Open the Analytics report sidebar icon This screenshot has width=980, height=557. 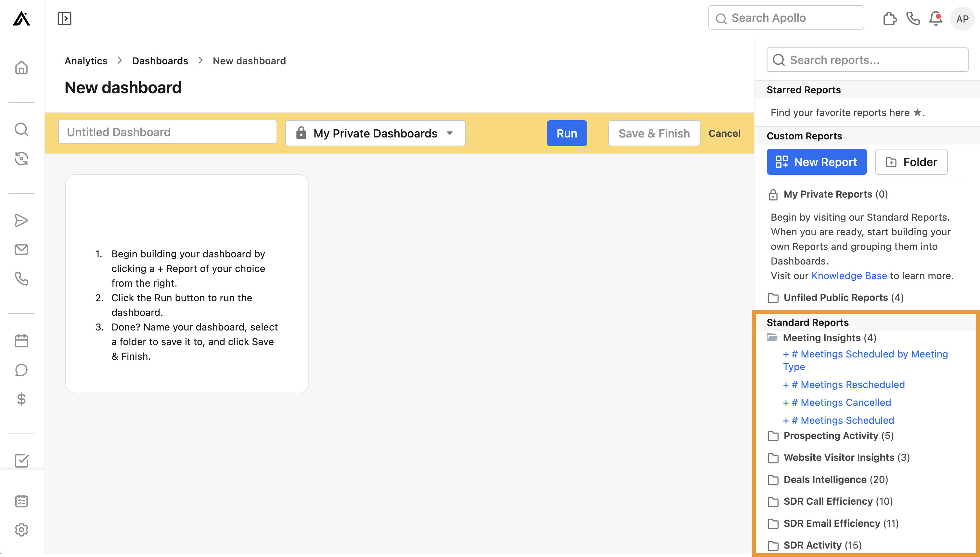(x=21, y=501)
